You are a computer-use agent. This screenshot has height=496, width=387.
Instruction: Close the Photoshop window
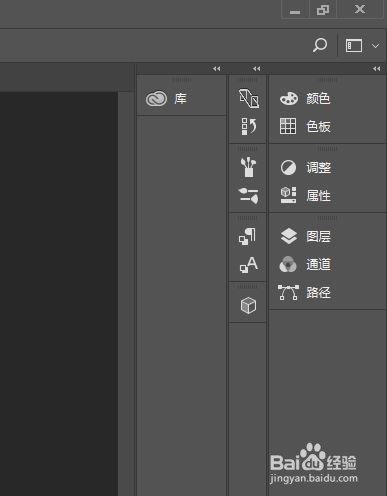point(360,9)
